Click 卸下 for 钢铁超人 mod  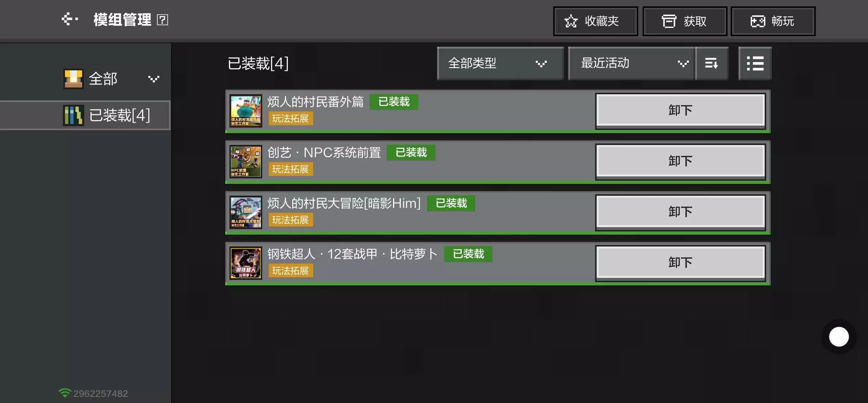coord(680,263)
